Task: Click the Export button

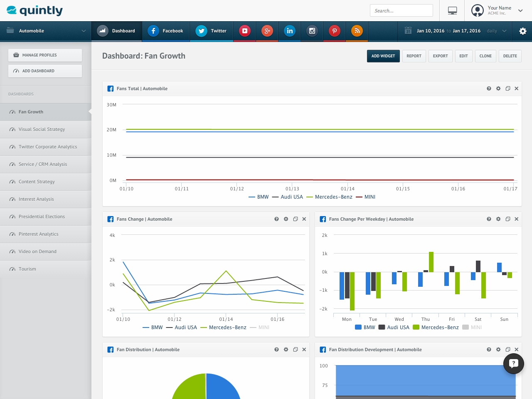Action: [x=441, y=56]
